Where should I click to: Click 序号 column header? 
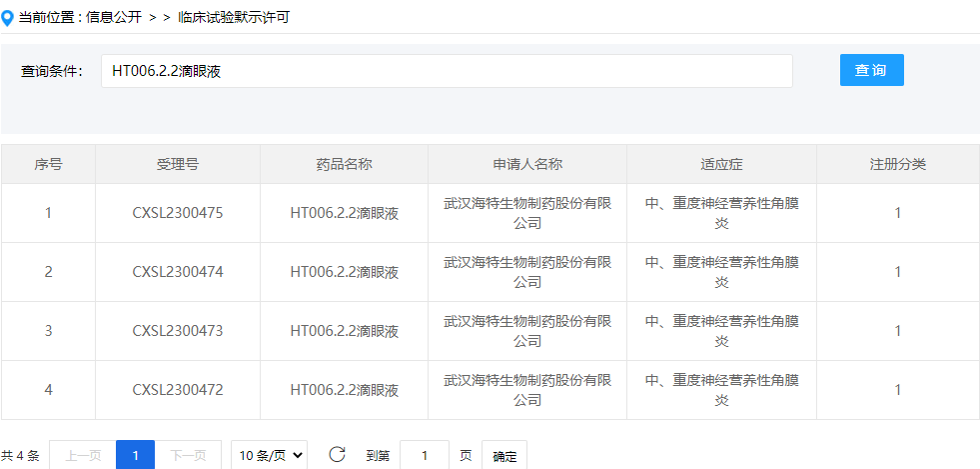pos(48,164)
